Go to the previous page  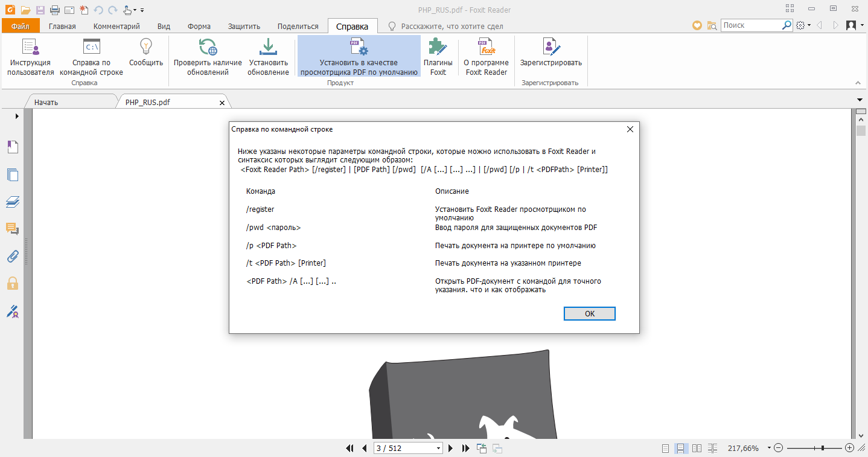point(364,448)
